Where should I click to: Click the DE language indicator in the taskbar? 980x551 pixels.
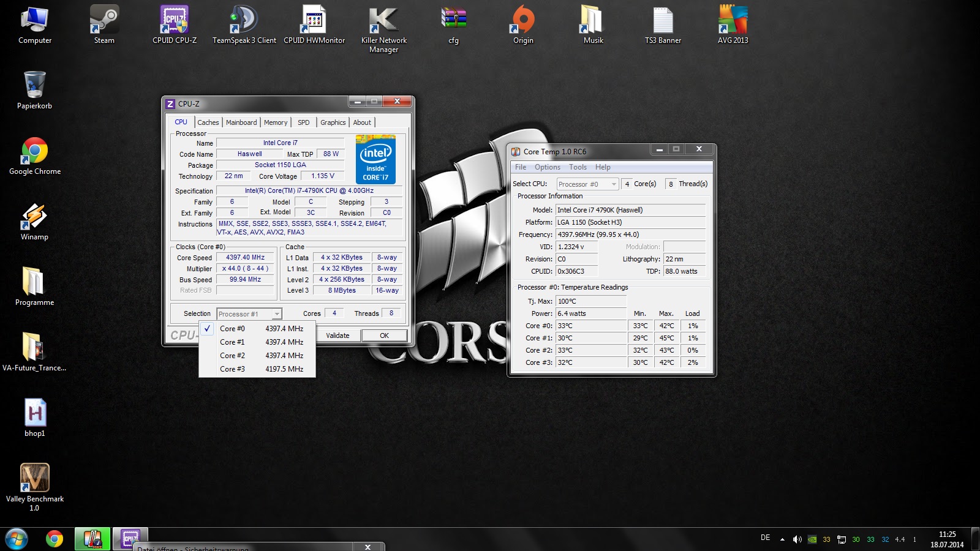click(x=766, y=538)
